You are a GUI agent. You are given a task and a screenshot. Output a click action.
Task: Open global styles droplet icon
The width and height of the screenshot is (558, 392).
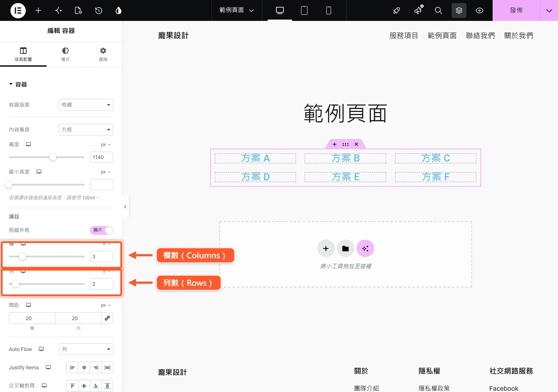[x=118, y=10]
